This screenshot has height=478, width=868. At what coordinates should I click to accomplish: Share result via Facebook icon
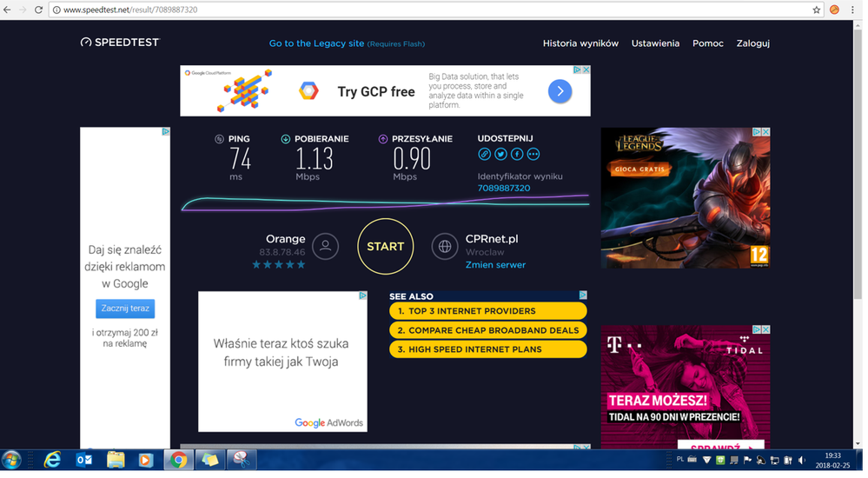point(517,154)
